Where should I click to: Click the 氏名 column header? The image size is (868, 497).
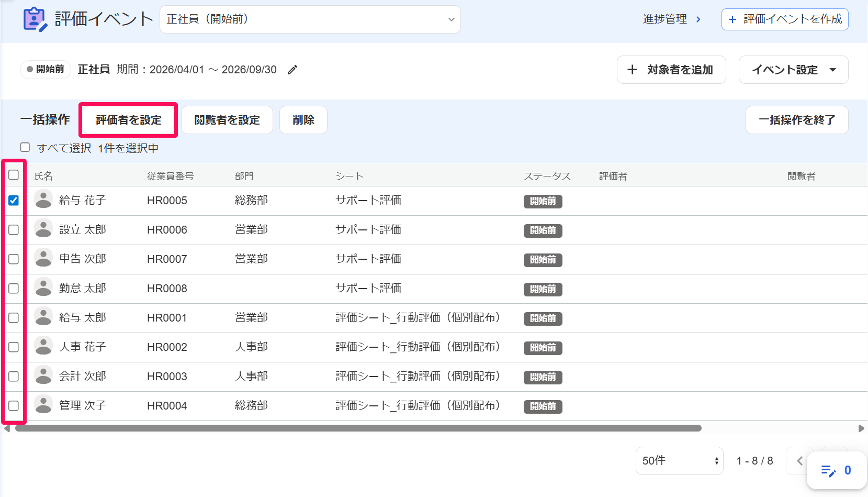(43, 176)
